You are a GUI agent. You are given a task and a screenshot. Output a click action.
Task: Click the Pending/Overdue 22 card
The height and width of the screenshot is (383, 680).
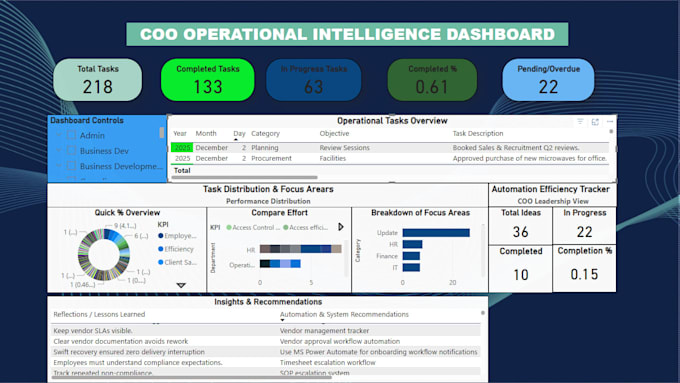coord(548,80)
